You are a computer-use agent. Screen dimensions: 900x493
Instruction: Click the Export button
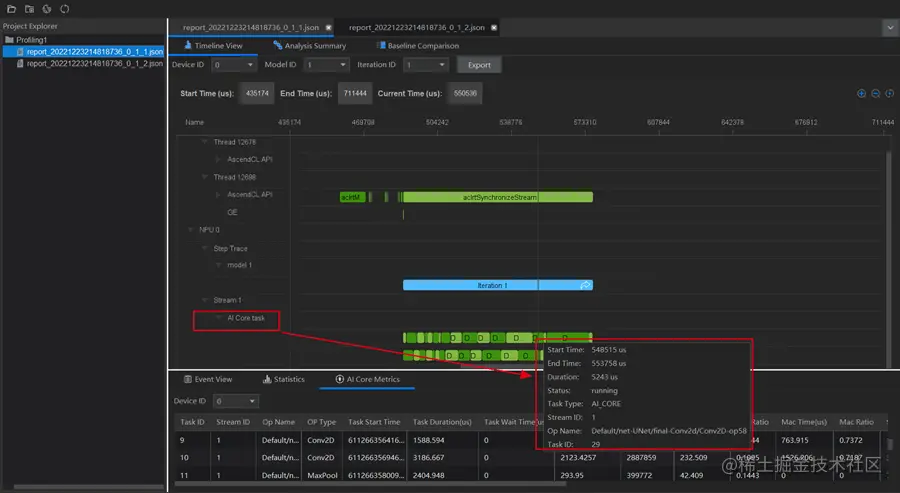tap(479, 65)
